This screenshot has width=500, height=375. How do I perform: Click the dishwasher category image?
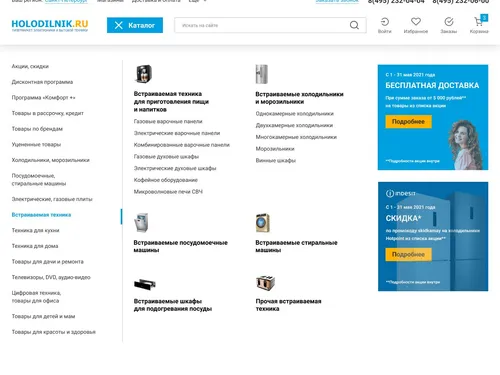pos(141,223)
